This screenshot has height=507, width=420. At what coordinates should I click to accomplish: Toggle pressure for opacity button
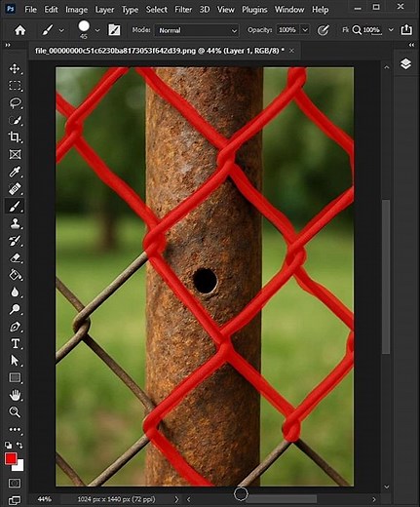coord(323,30)
